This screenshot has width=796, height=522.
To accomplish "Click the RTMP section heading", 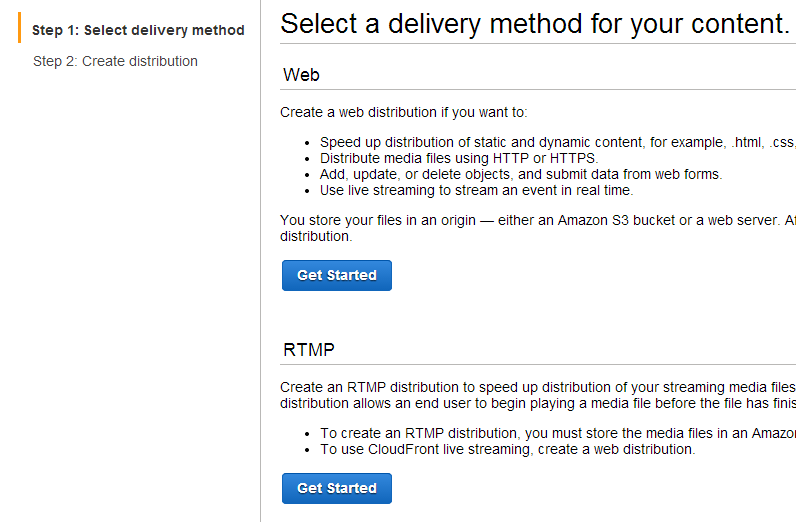I will click(x=309, y=350).
